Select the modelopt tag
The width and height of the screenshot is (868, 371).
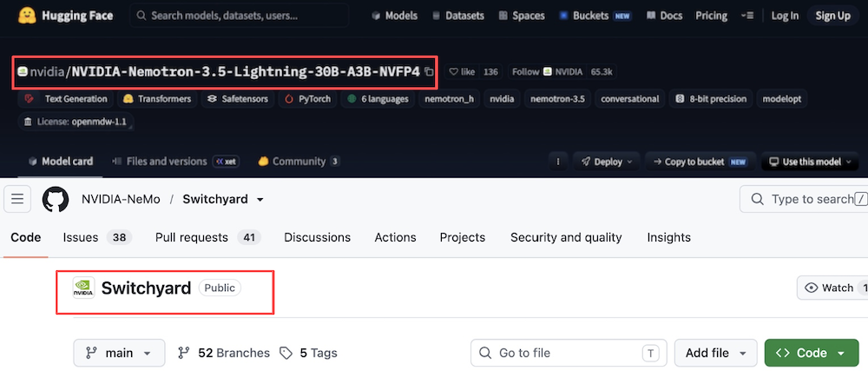coord(782,99)
